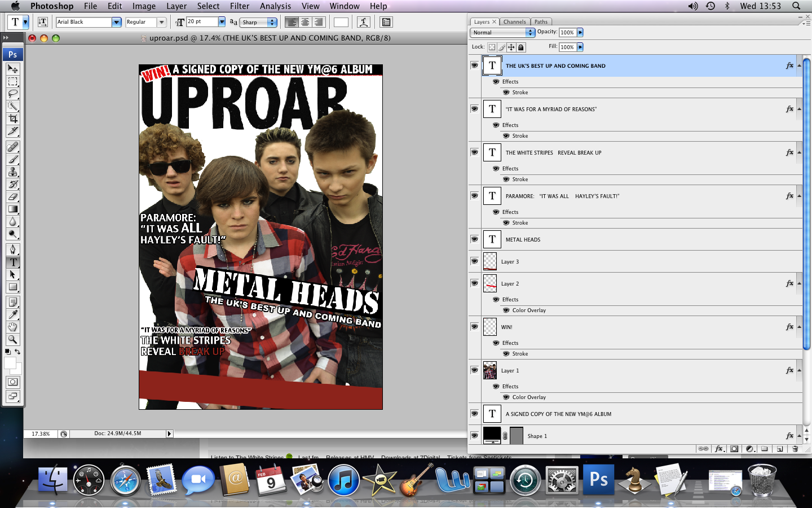Image resolution: width=812 pixels, height=508 pixels.
Task: Open the Sharp anti-aliasing dropdown
Action: (x=259, y=23)
